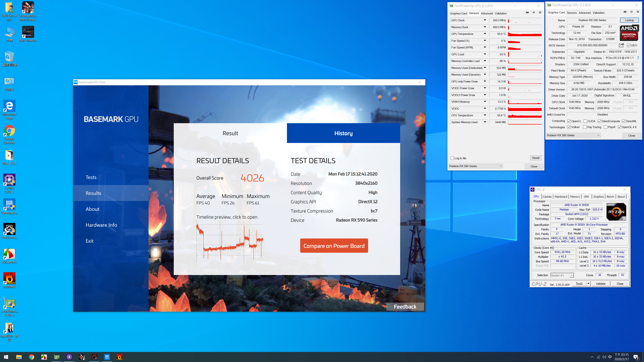Open Microsoft Edge desktop shortcut

click(x=9, y=110)
